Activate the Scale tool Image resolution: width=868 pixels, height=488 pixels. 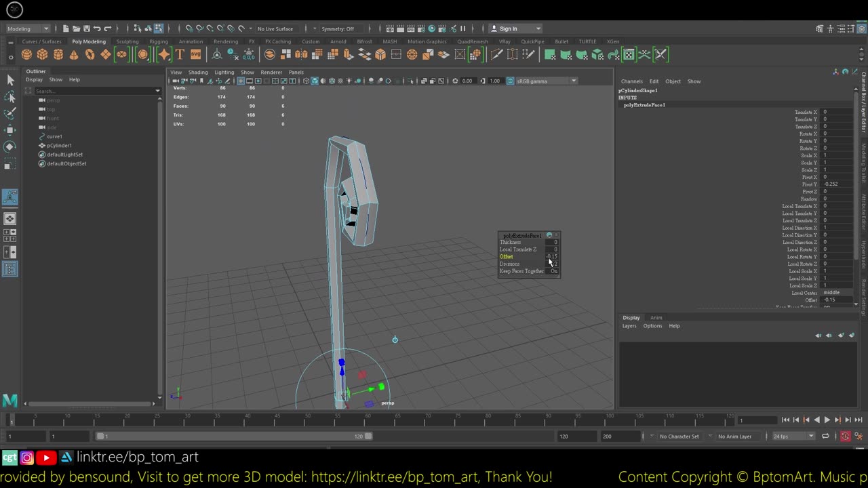[x=10, y=163]
